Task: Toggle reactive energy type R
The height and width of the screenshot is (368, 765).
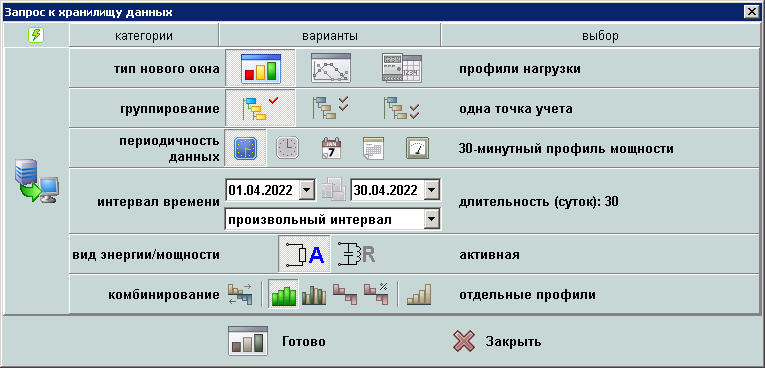Action: point(357,254)
